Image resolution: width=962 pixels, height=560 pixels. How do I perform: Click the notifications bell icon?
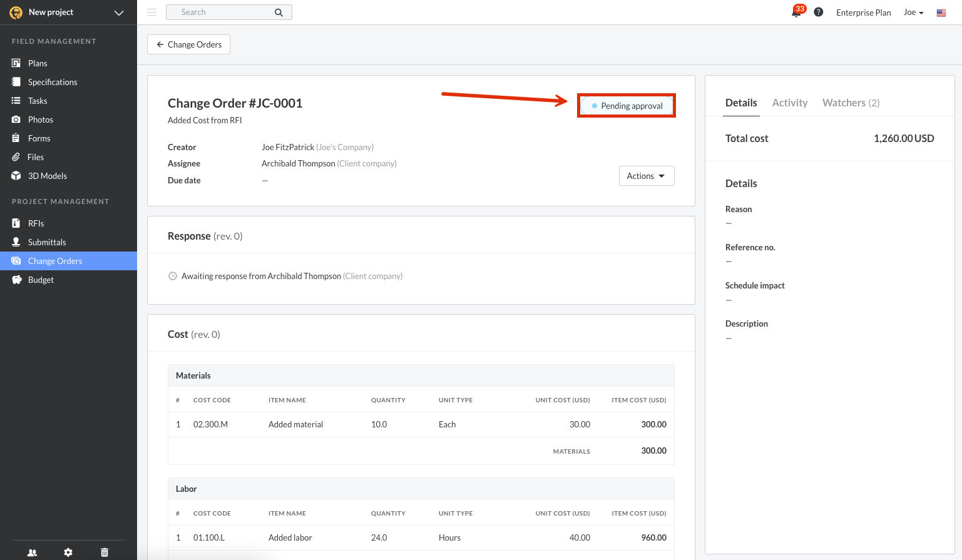[796, 13]
